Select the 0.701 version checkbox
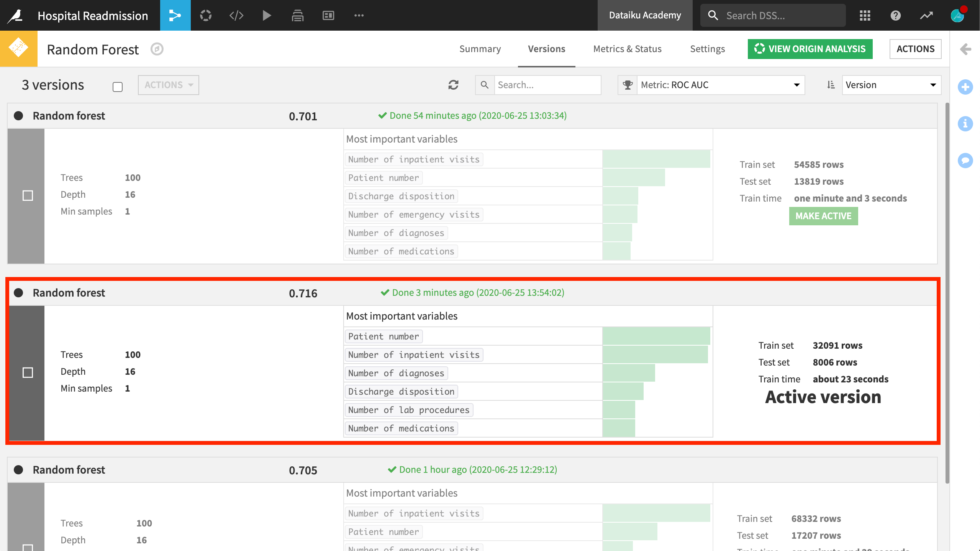The width and height of the screenshot is (980, 551). pyautogui.click(x=28, y=195)
